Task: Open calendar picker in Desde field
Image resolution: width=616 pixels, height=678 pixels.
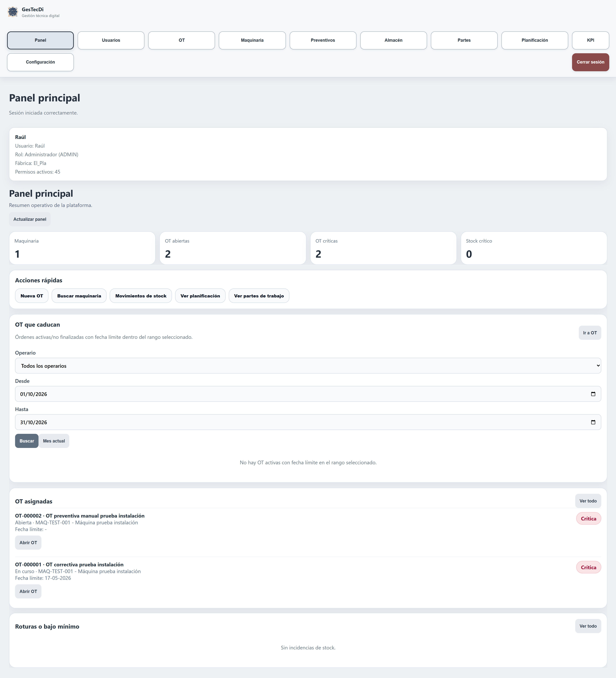Action: click(593, 394)
